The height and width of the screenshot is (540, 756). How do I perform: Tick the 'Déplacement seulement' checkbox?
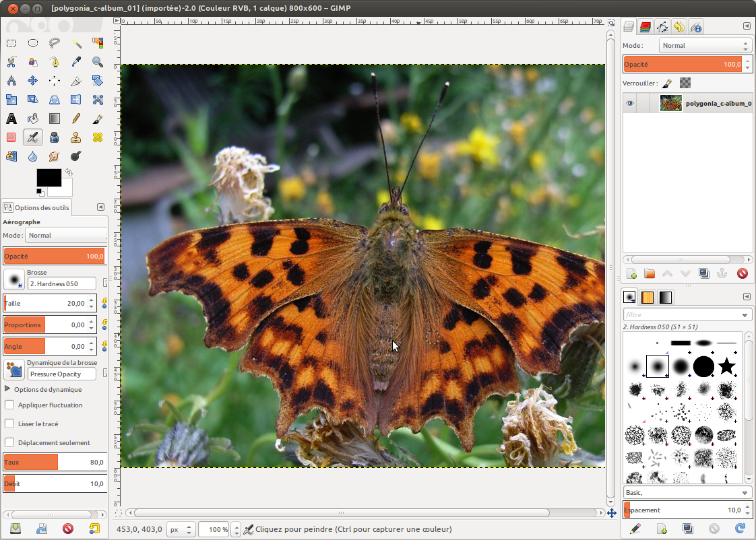pyautogui.click(x=10, y=442)
